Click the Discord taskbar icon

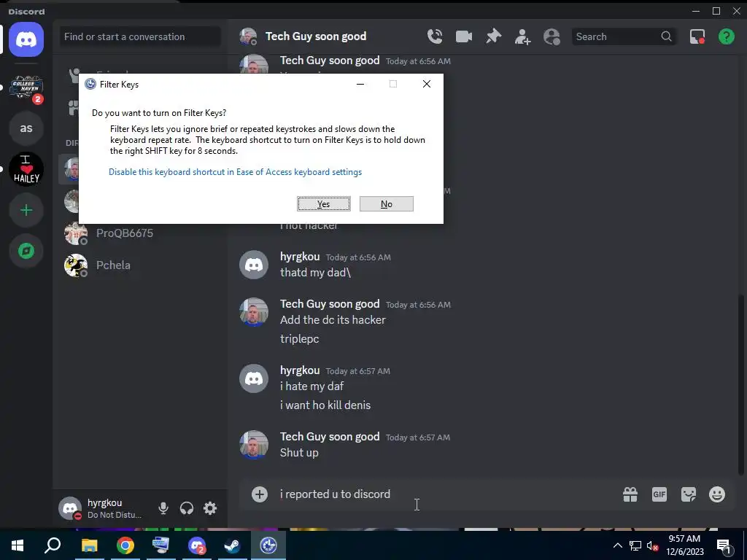pyautogui.click(x=197, y=545)
